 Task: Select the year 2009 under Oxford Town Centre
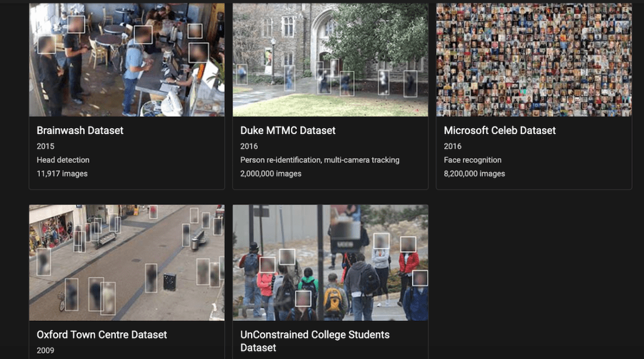point(46,350)
